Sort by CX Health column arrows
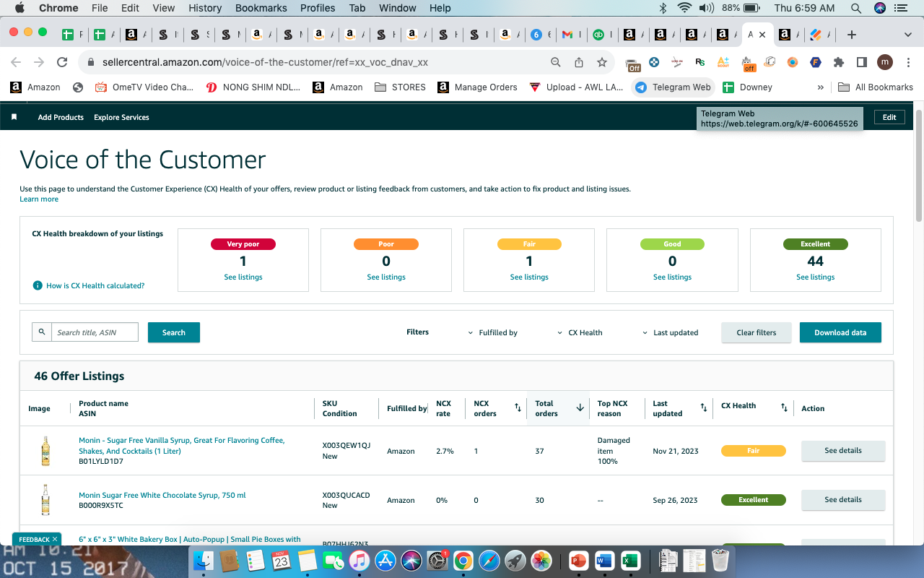This screenshot has height=578, width=924. click(x=784, y=408)
